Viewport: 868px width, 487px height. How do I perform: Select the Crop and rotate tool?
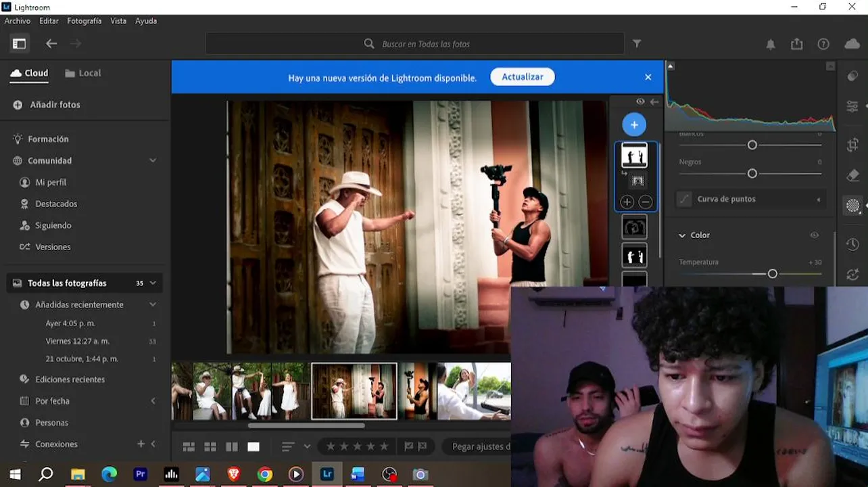pos(852,145)
